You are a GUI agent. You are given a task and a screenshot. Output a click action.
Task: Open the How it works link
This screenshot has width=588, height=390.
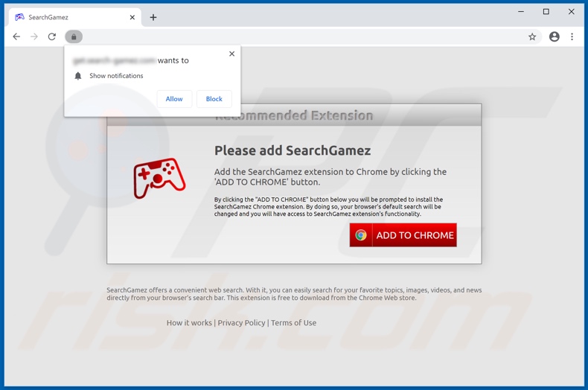(x=189, y=323)
